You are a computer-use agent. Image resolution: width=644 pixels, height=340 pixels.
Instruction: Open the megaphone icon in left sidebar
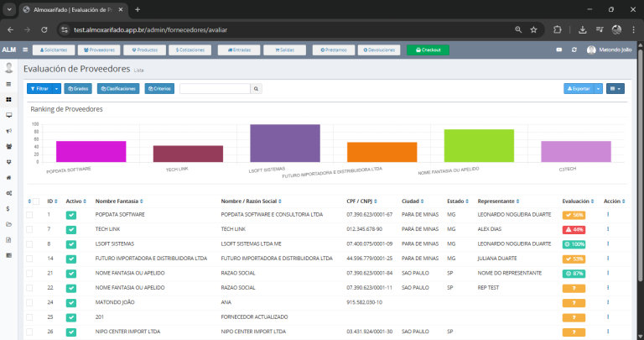[8, 130]
